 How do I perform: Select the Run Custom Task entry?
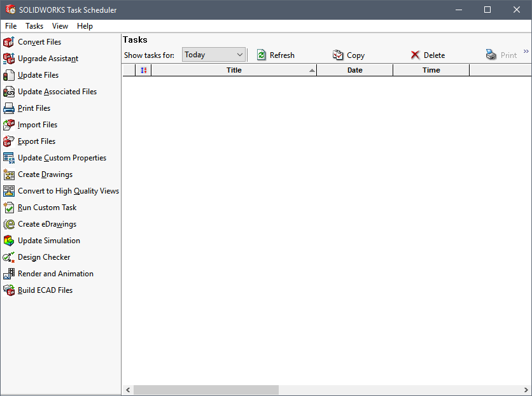point(47,208)
